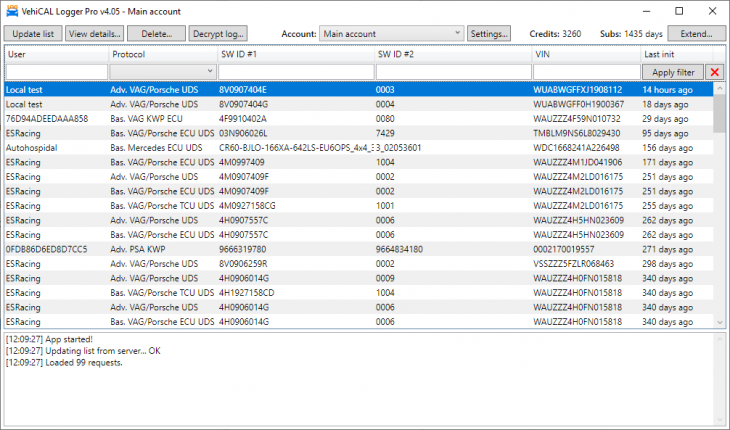This screenshot has height=430, width=730.
Task: Click the VehiCAL app icon in title bar
Action: click(12, 10)
